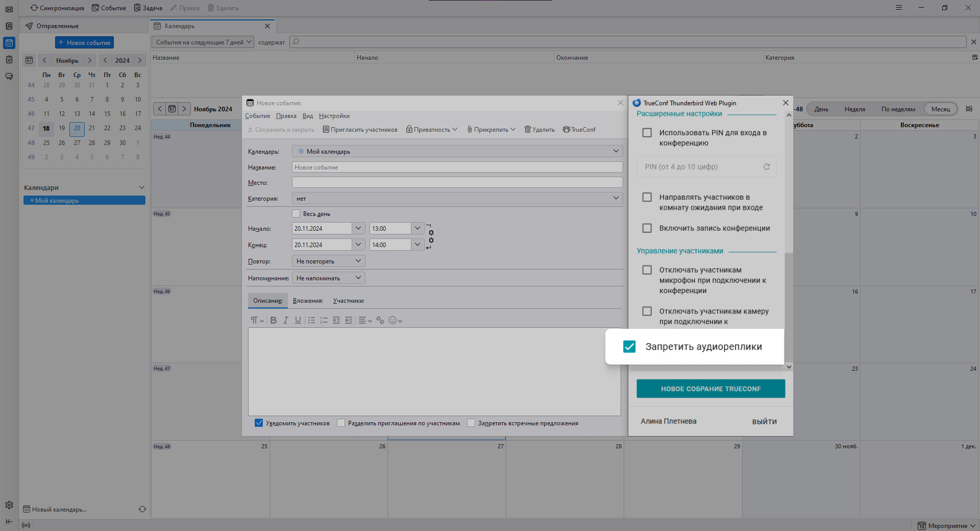The image size is (980, 531).
Task: Open the Mail space icon in sidebar
Action: coord(9,9)
